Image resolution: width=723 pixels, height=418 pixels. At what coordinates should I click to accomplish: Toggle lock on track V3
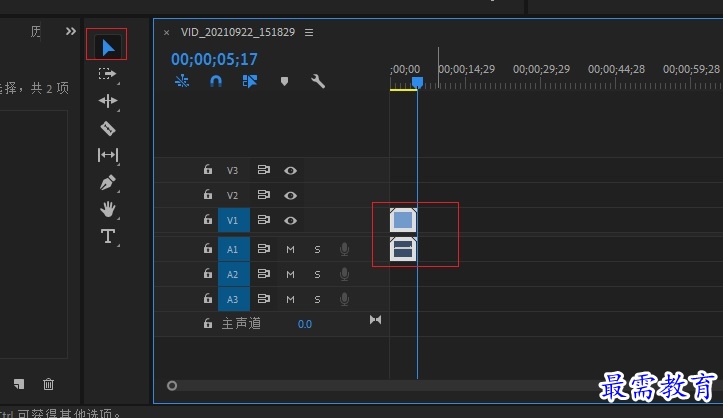click(207, 170)
